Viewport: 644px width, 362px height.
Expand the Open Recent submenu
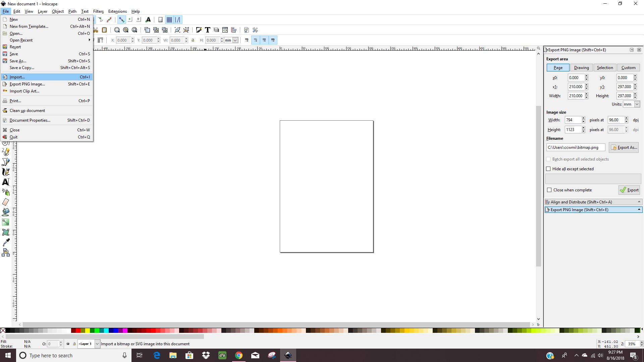click(47, 40)
